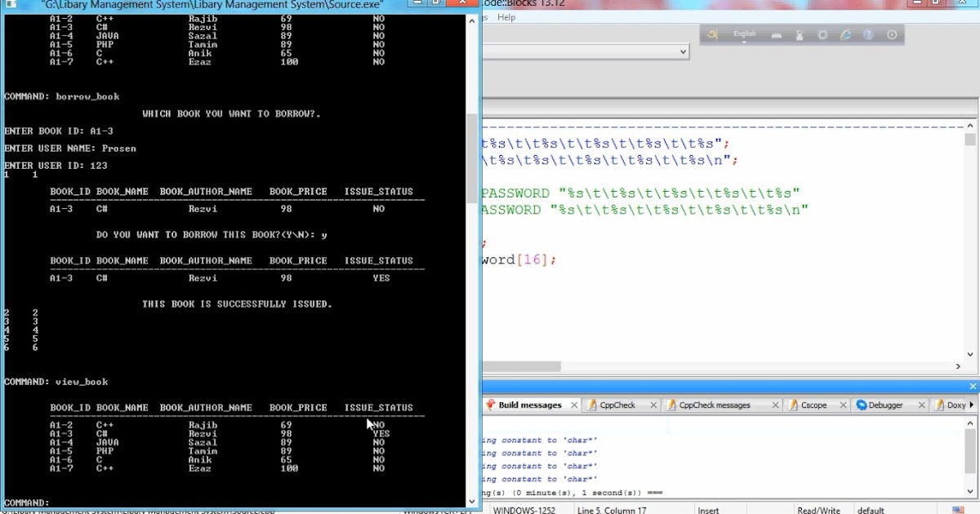Click 'default' in the status bar
Image resolution: width=980 pixels, height=514 pixels.
coord(871,510)
